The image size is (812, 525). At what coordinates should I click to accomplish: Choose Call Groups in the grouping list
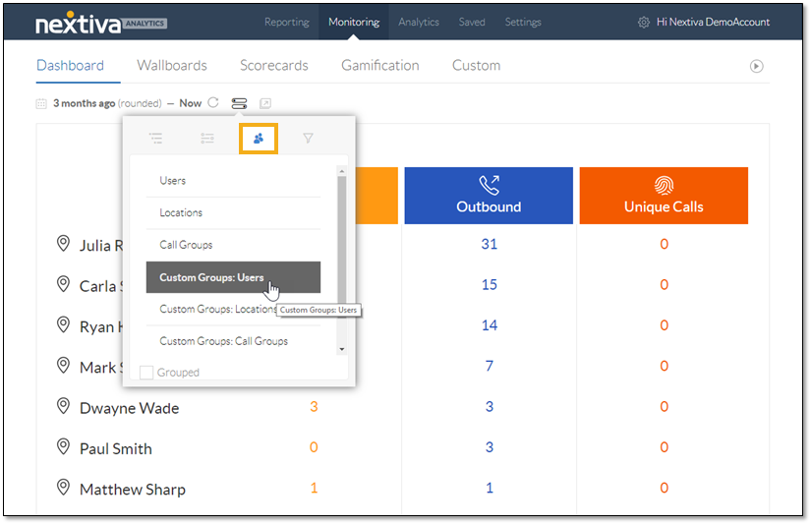233,245
